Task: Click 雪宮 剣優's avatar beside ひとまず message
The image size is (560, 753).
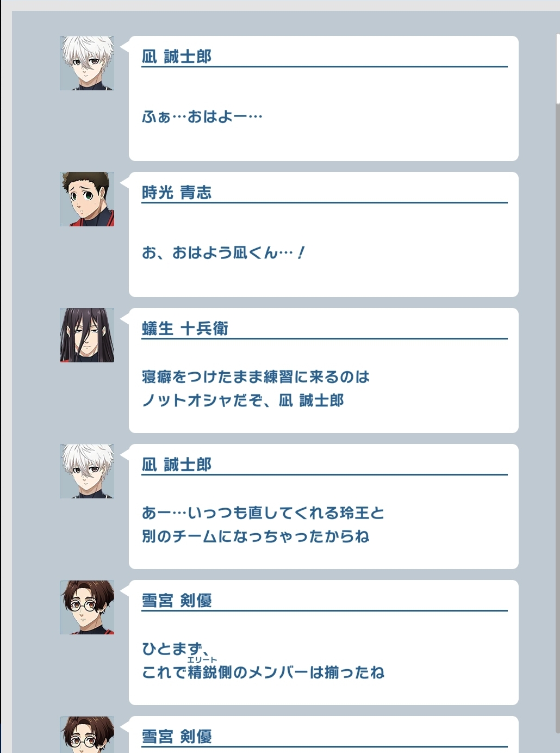Action: click(87, 607)
